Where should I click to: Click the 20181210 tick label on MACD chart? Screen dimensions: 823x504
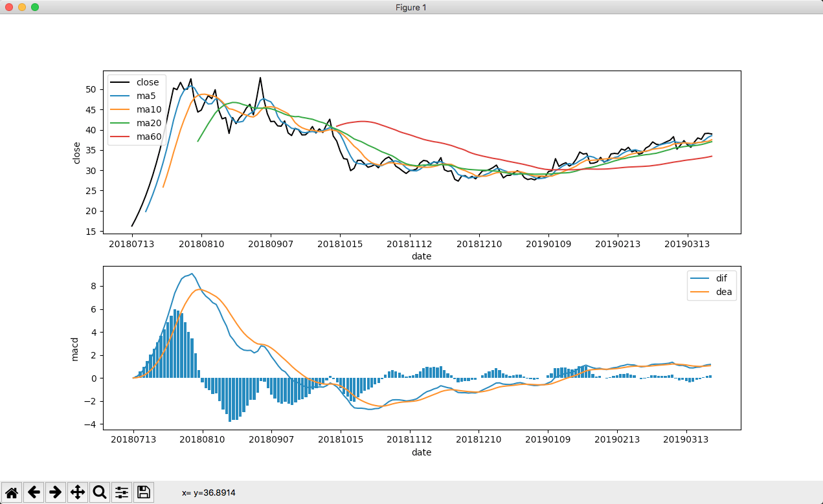(479, 441)
